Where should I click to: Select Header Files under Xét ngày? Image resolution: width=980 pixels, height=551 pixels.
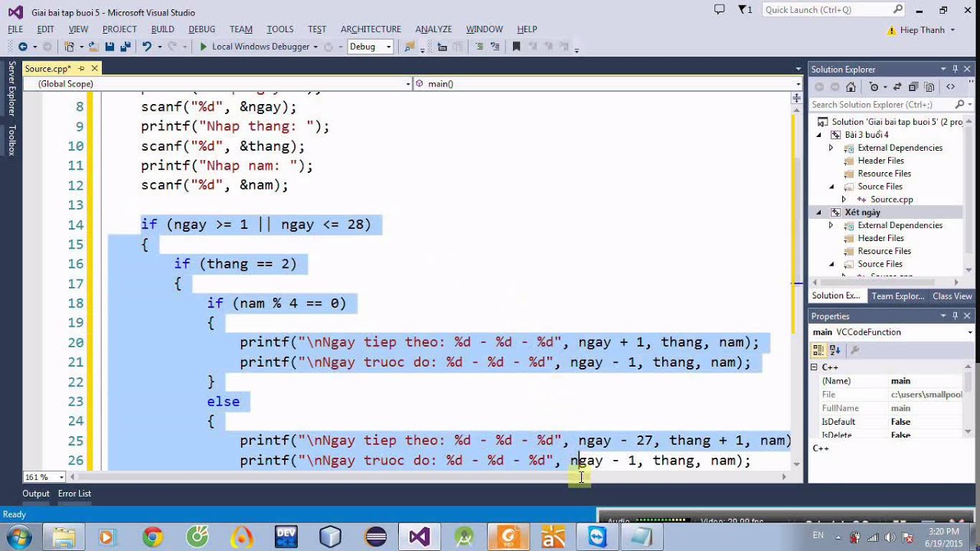click(880, 238)
